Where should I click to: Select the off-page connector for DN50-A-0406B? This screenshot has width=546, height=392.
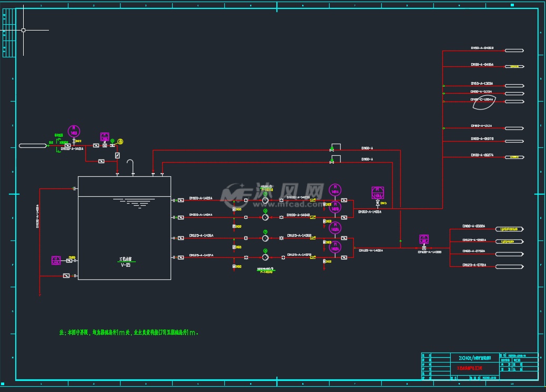click(514, 51)
